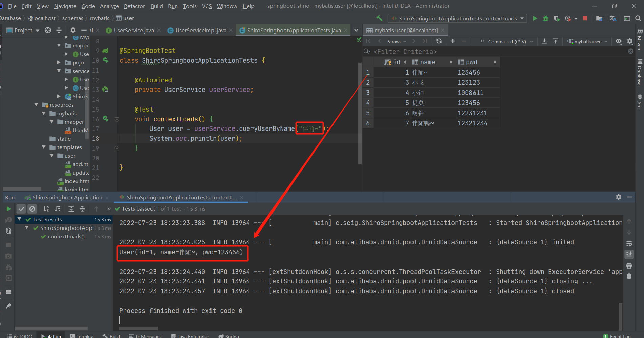644x338 pixels.
Task: Close the mybatis.user table tab
Action: 442,30
